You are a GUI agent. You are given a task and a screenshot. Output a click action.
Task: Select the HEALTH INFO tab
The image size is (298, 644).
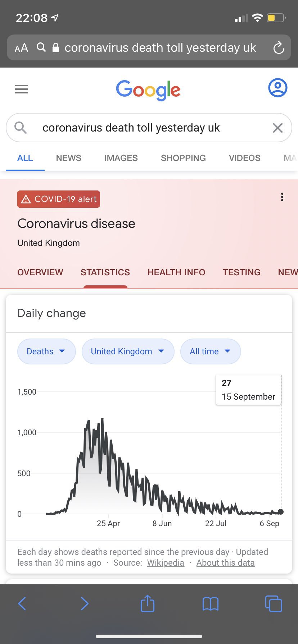176,272
